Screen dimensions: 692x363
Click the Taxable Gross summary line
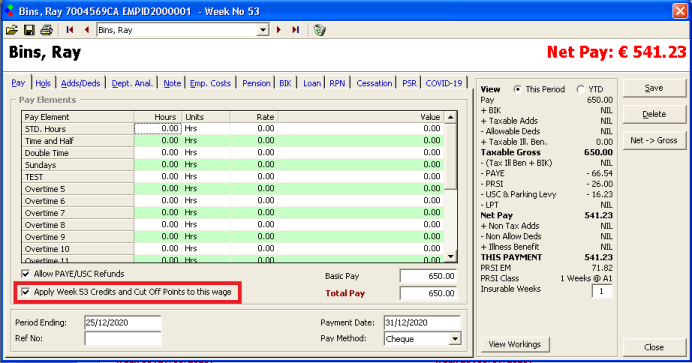[546, 152]
